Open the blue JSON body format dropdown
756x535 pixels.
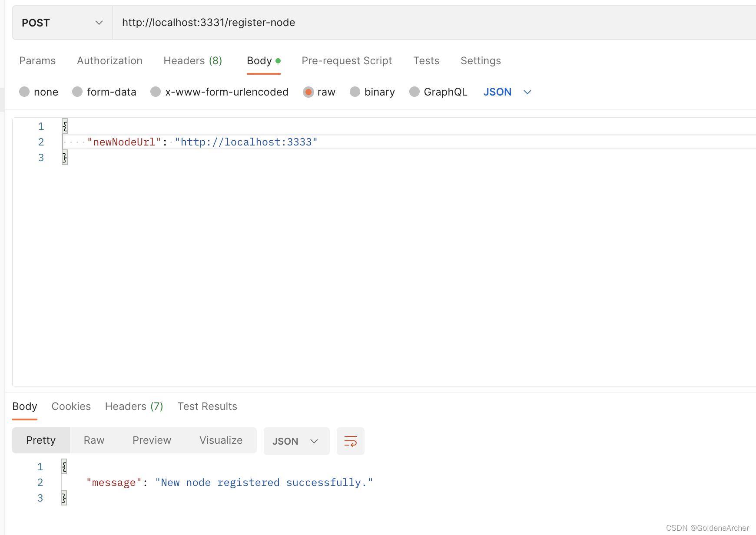click(x=507, y=92)
